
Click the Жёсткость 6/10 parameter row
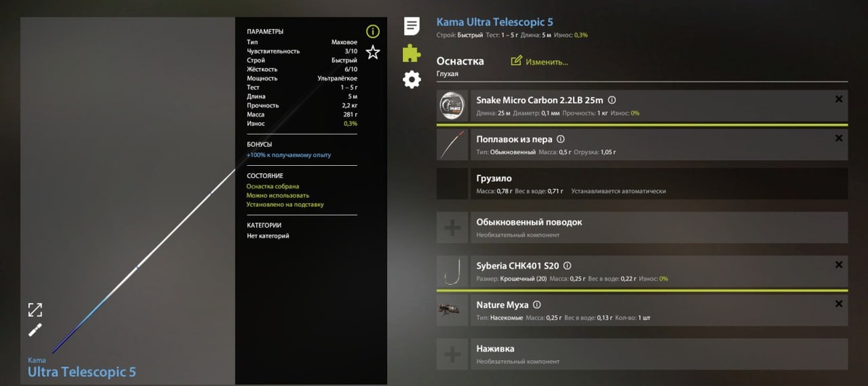coord(302,70)
